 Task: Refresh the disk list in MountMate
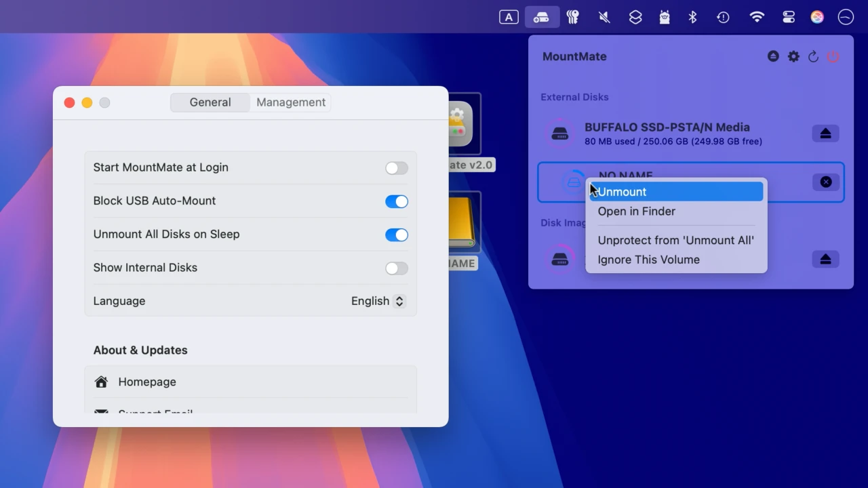tap(814, 57)
